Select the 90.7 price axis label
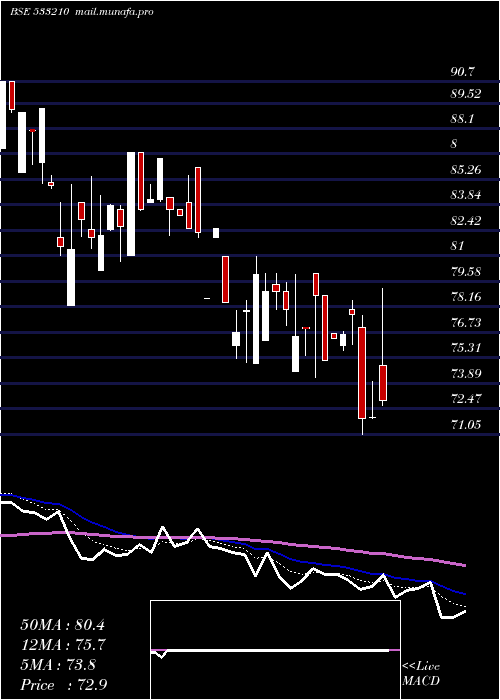This screenshot has width=500, height=700. [463, 71]
